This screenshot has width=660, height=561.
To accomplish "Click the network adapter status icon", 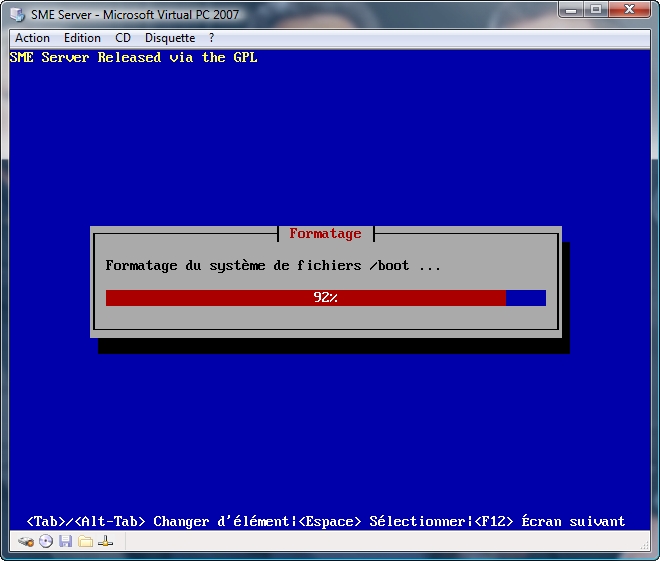I will [x=105, y=541].
